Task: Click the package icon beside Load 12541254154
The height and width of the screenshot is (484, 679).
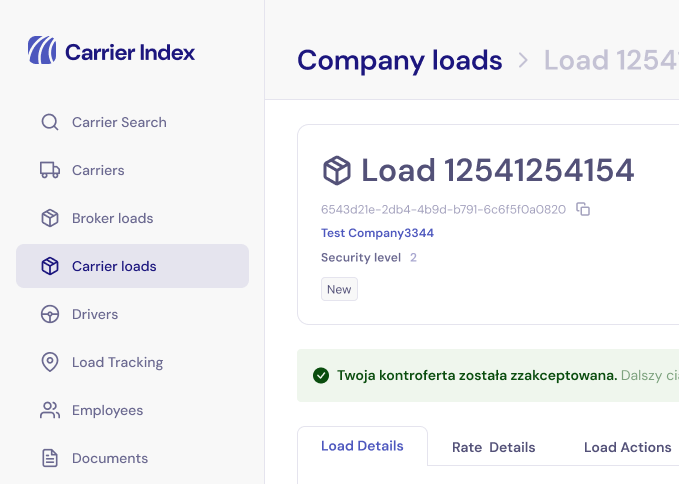Action: (336, 170)
